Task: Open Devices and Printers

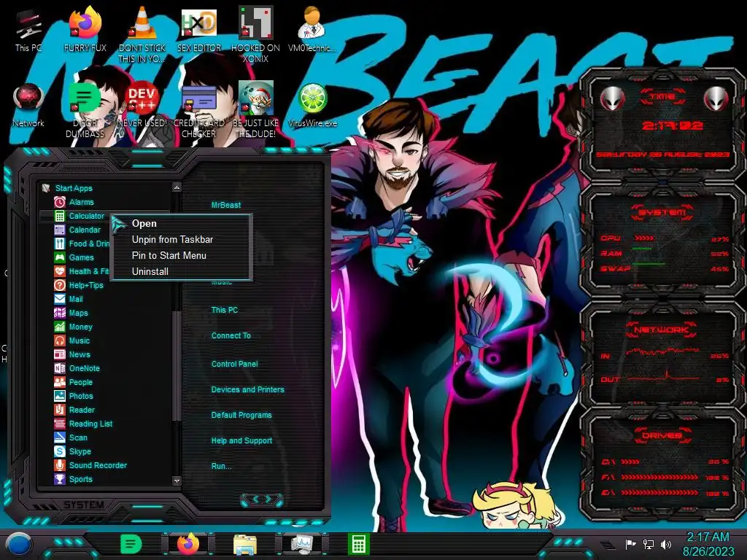Action: tap(248, 389)
